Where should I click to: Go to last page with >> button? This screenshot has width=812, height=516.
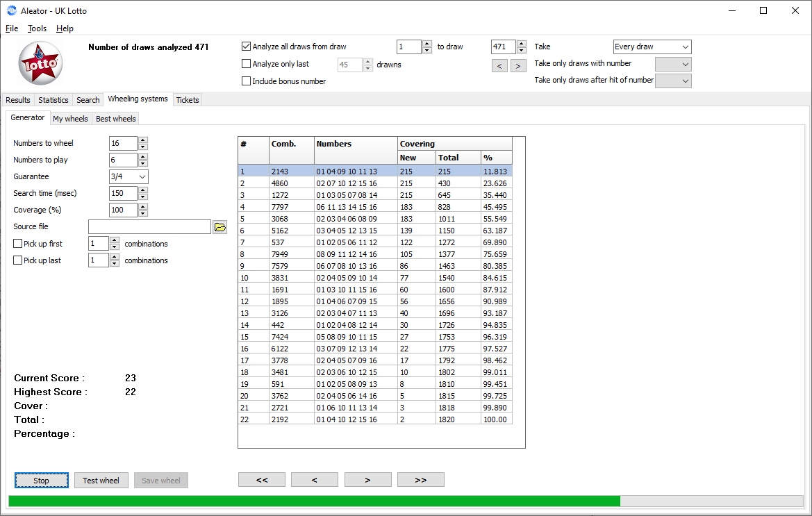(420, 480)
